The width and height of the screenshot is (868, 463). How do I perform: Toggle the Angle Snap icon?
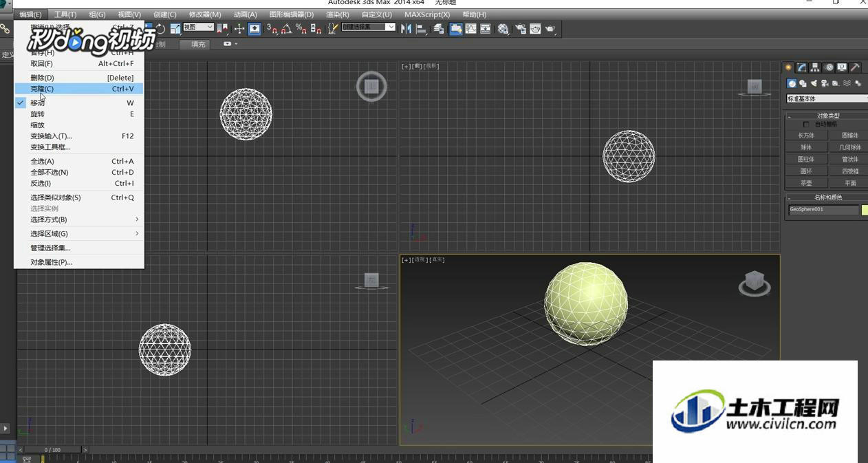click(286, 28)
